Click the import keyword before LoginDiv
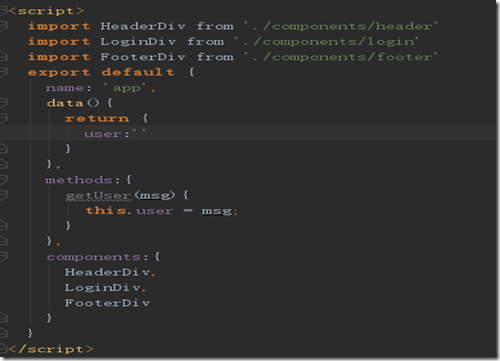500x361 pixels. pyautogui.click(x=59, y=42)
